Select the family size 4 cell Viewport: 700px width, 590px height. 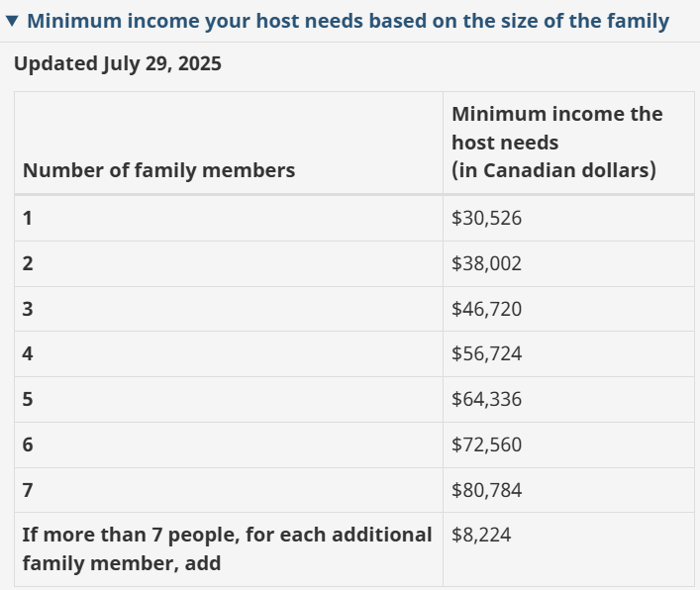click(28, 353)
